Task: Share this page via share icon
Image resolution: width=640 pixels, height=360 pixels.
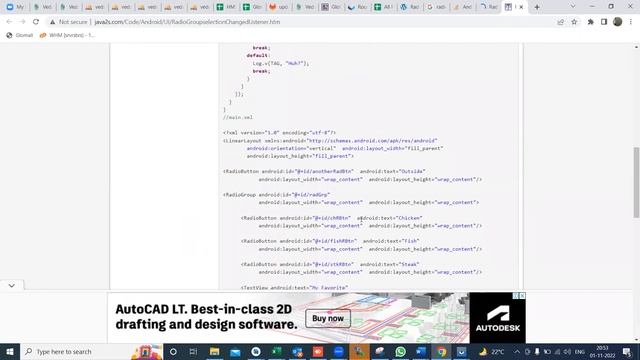Action: [x=560, y=22]
